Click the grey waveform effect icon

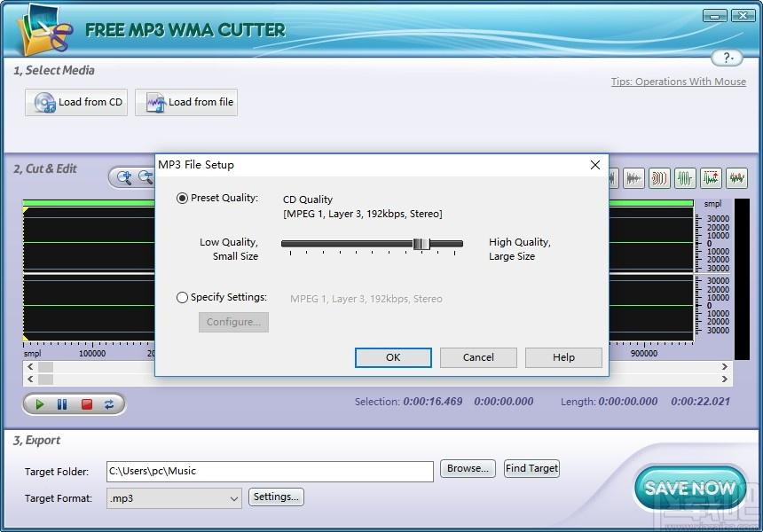(633, 178)
